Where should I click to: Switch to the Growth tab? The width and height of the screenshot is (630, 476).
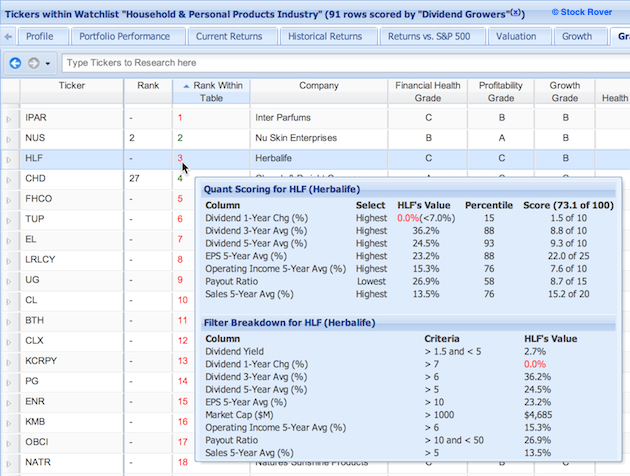click(581, 36)
